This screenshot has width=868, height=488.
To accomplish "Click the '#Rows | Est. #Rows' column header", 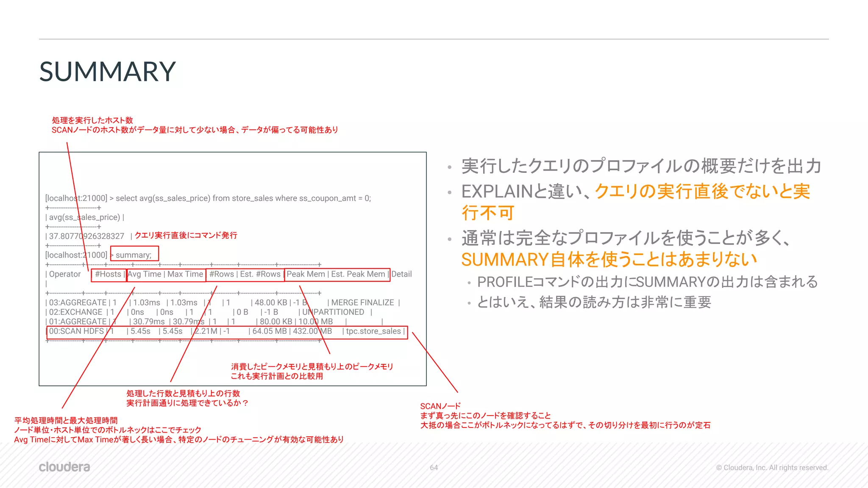I will [x=245, y=274].
